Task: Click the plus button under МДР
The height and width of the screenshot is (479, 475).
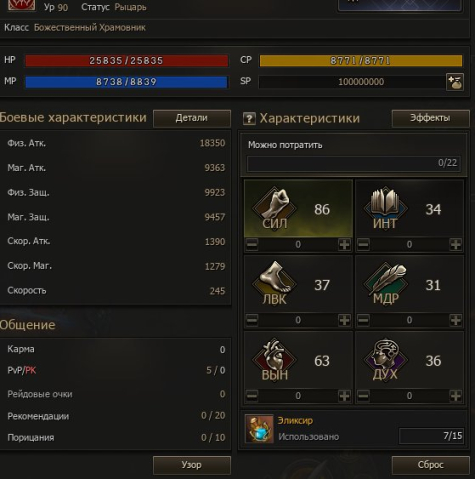Action: pos(456,320)
